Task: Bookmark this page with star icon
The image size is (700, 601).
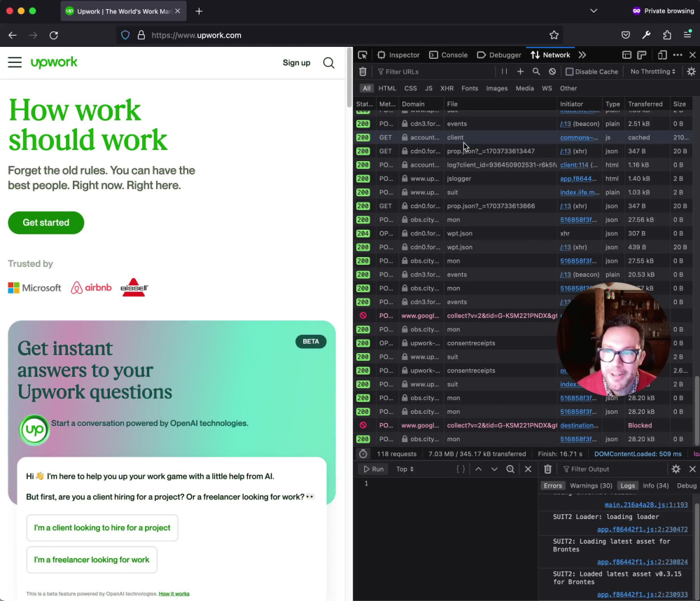Action: pos(554,35)
